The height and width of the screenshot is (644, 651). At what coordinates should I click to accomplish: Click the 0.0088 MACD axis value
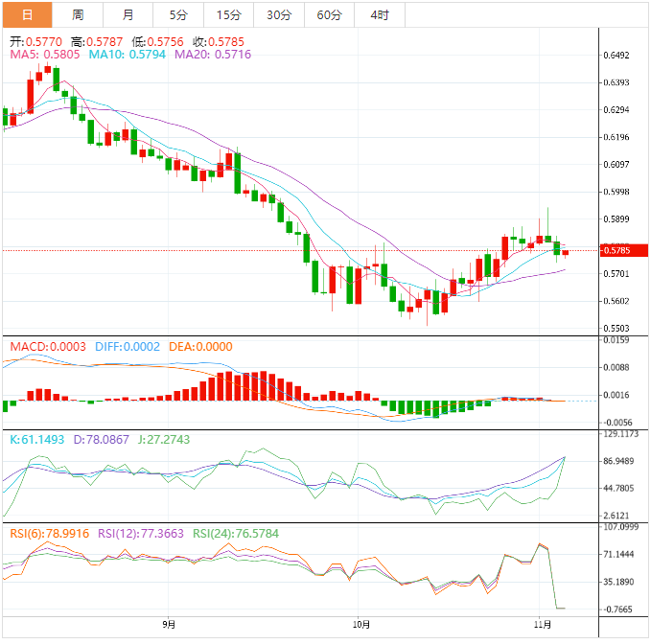(x=616, y=368)
